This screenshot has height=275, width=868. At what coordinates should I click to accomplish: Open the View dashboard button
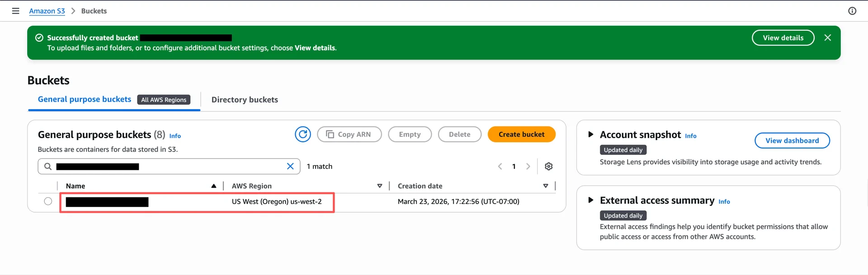click(792, 140)
